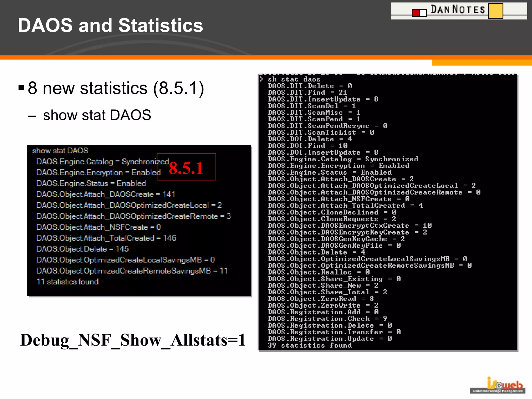Click 'OptimizedCreateRemoteSavingsMB = 0' line

(x=396, y=265)
